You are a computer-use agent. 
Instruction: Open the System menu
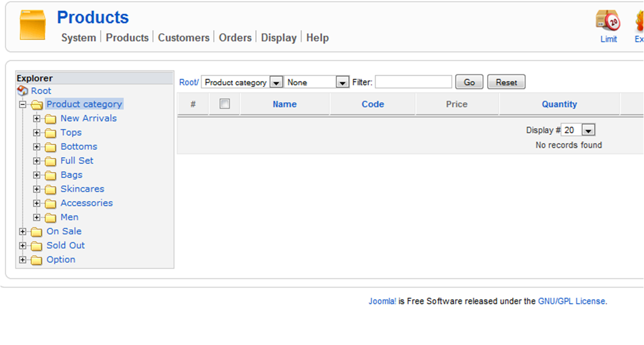pos(78,38)
